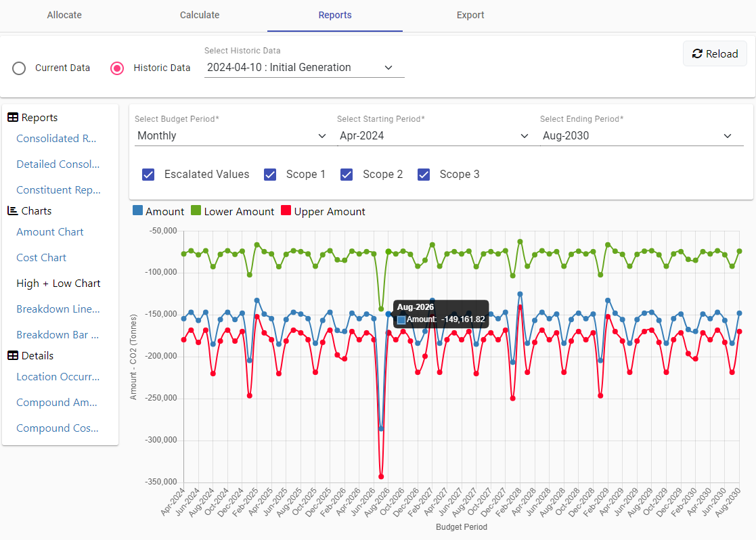756x540 pixels.
Task: Click the Reload refresh icon
Action: (697, 53)
